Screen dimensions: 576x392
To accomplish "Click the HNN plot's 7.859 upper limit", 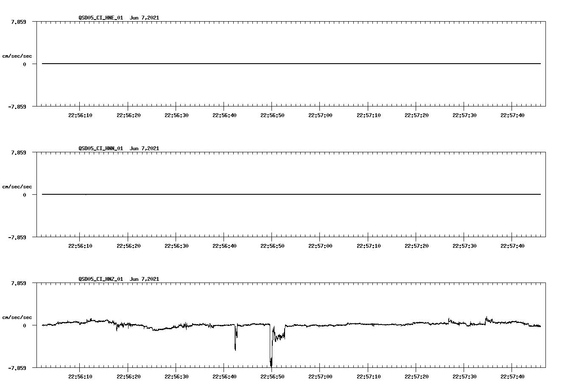I will 19,152.
